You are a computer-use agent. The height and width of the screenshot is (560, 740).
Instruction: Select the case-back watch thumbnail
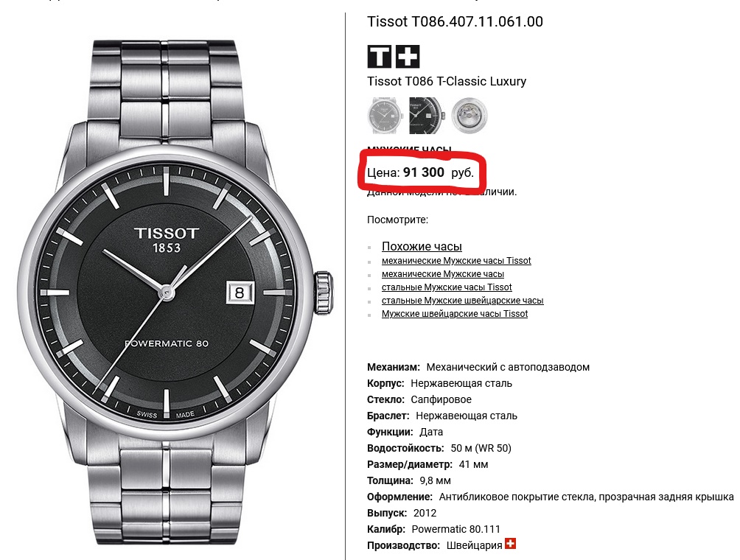(x=469, y=116)
